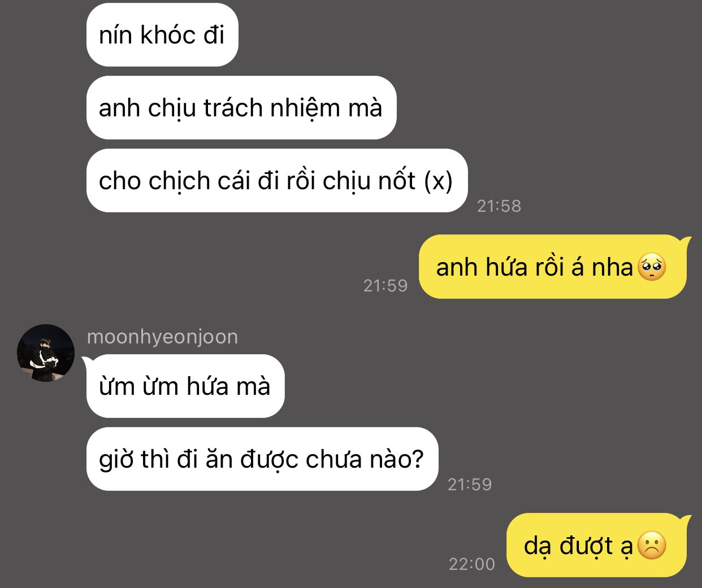
Task: Open moonhyeonjoon's profile picture avatar
Action: (46, 352)
